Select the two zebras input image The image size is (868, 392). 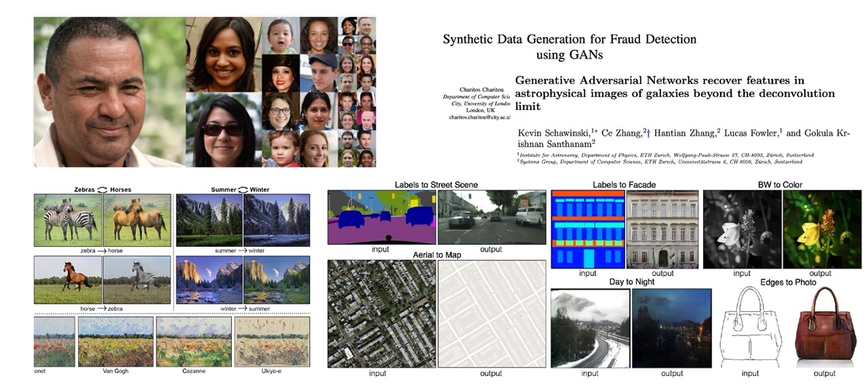click(x=68, y=220)
